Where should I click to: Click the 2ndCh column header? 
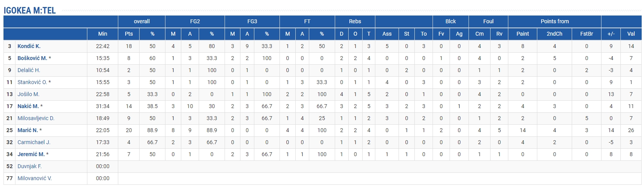554,34
